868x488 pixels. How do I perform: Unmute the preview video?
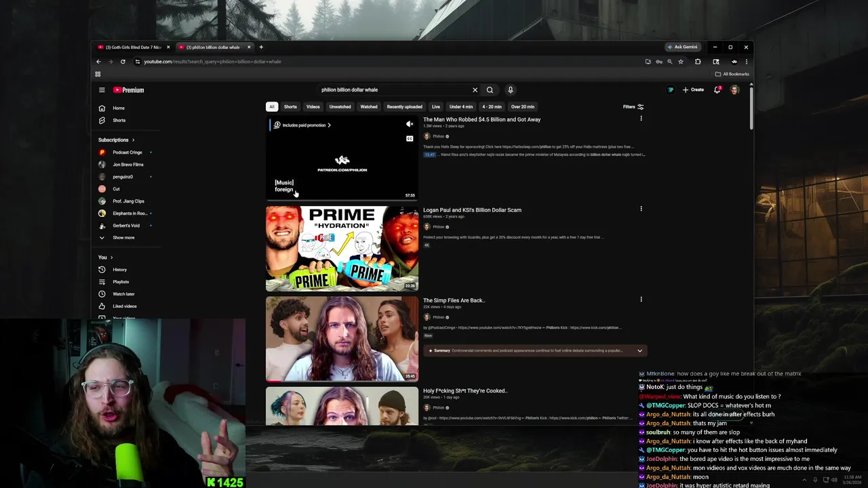tap(410, 125)
